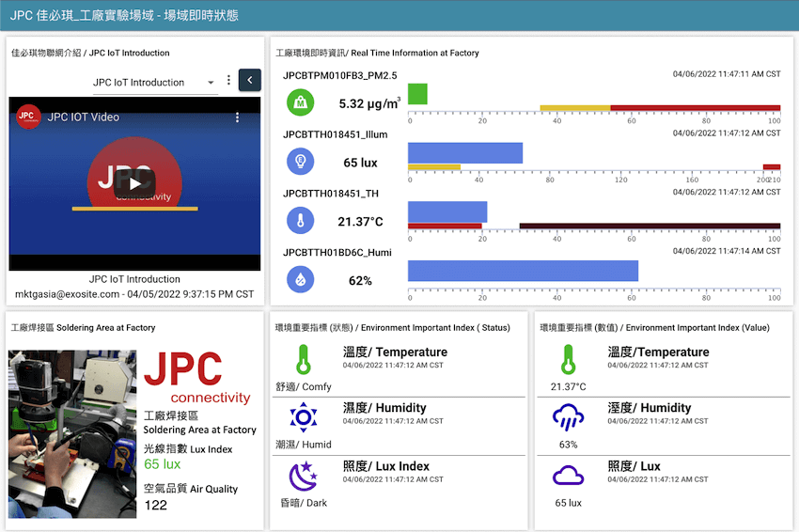799x532 pixels.
Task: Click the cloud icon above 65 lux
Action: pos(568,476)
